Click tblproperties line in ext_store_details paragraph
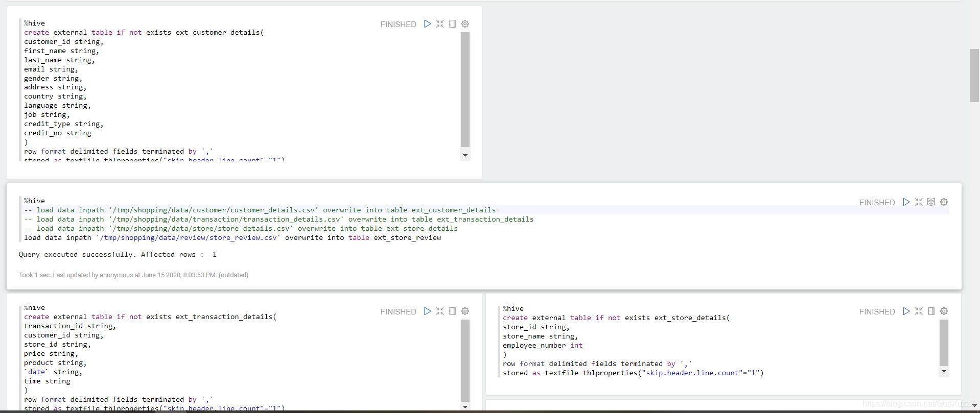Screen dimensions: 980x413 tap(633, 373)
